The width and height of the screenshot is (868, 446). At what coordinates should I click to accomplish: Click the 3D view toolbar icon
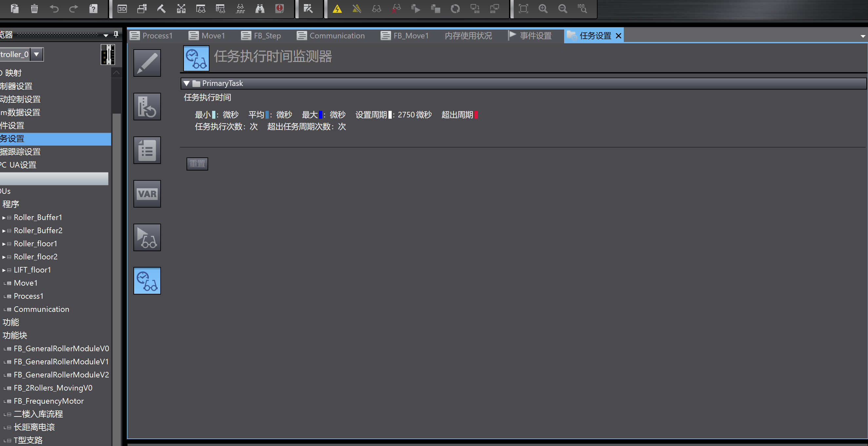(x=122, y=9)
